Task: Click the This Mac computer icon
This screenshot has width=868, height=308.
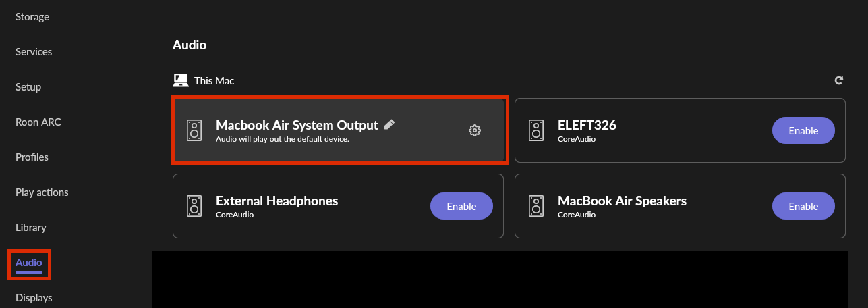Action: 180,80
